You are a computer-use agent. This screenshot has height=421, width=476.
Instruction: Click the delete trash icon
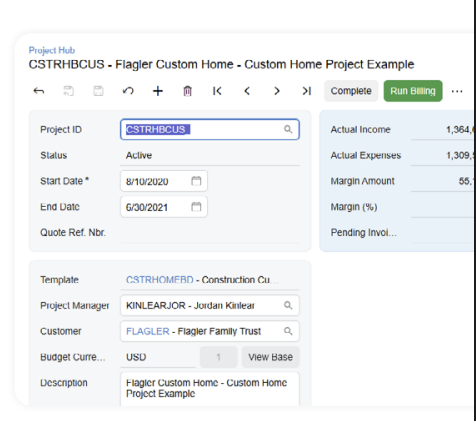188,91
